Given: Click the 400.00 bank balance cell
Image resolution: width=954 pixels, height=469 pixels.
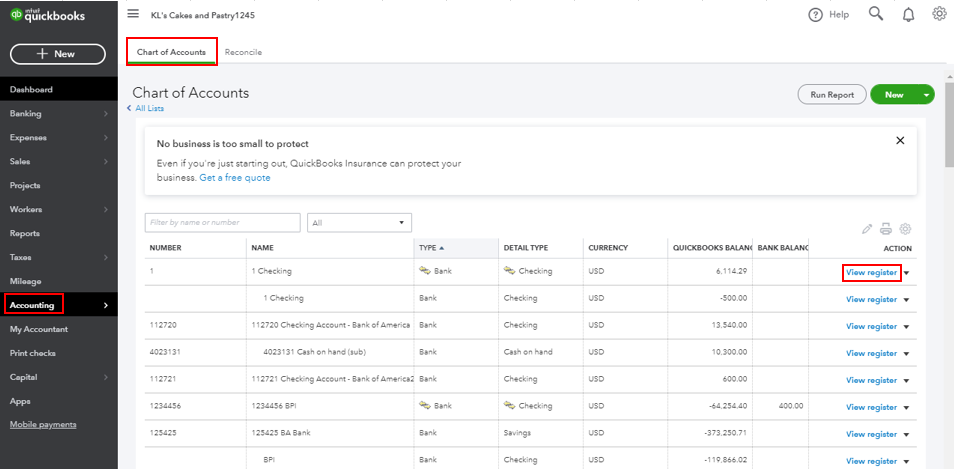Looking at the screenshot, I should (x=781, y=406).
